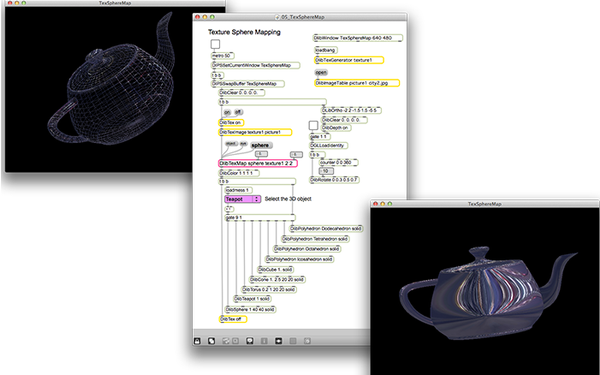Select the 'DlibTeapot 1 solid' object

coord(253,298)
